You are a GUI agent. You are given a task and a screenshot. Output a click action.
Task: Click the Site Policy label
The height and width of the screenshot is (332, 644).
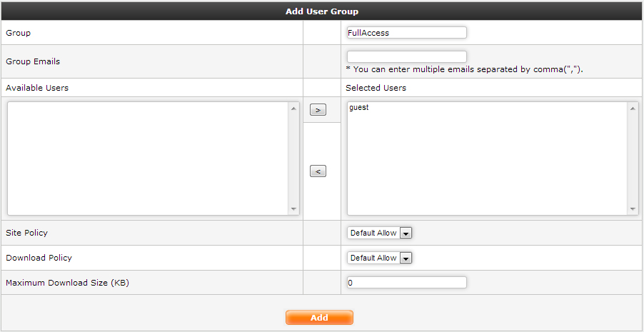pos(27,233)
